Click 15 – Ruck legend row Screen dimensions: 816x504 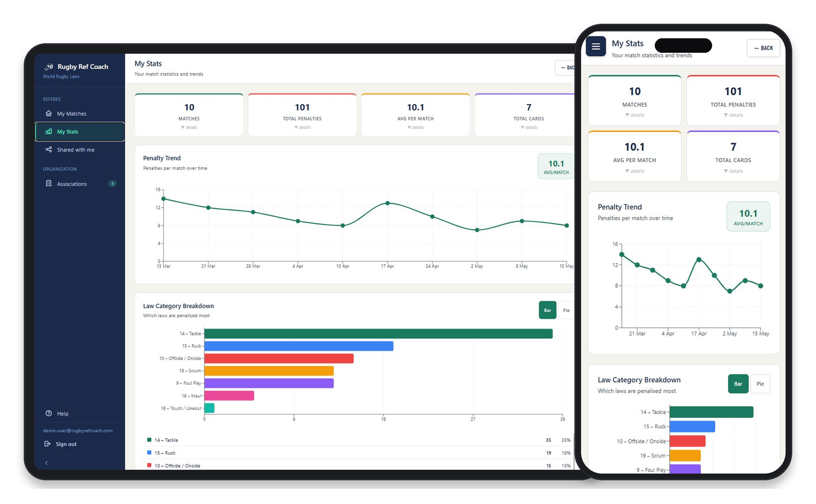(x=359, y=453)
